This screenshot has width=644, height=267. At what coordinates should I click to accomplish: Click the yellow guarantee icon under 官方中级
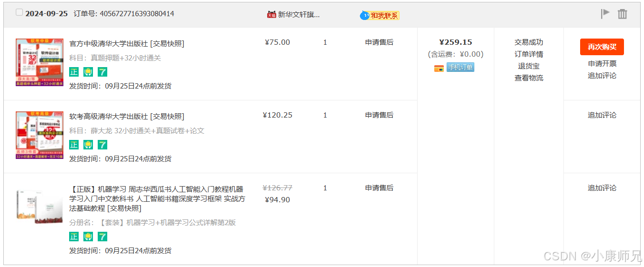click(x=88, y=72)
